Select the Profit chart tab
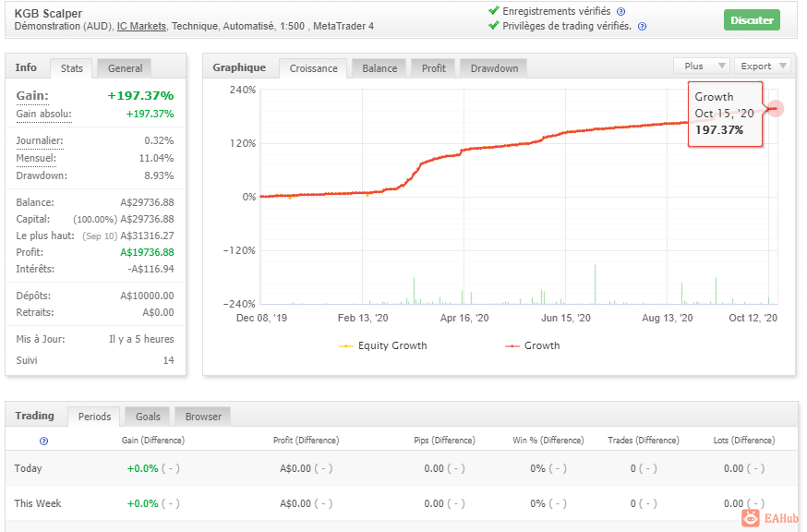This screenshot has width=807, height=532. coord(433,68)
